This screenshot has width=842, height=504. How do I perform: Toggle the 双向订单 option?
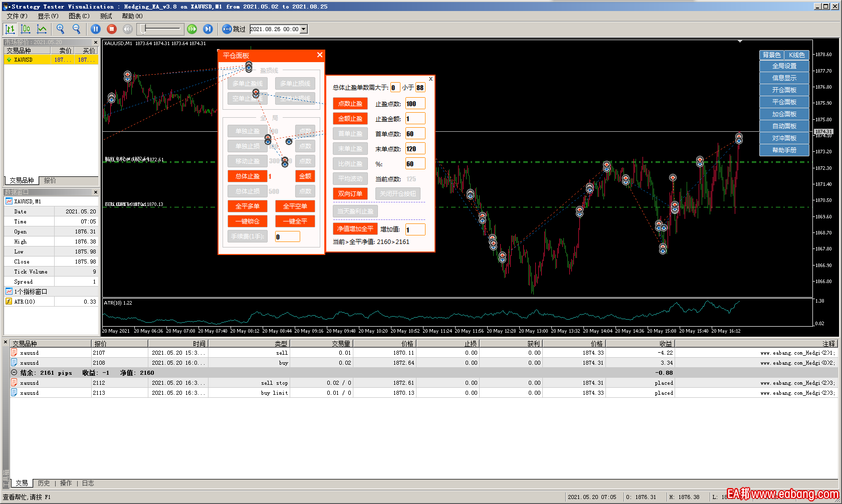[350, 194]
